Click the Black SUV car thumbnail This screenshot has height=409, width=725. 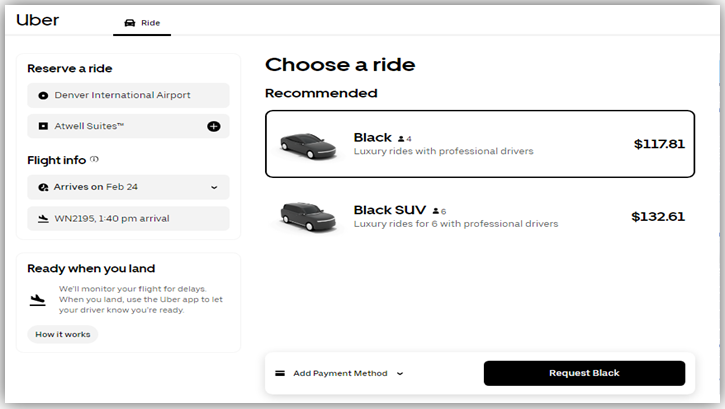click(x=308, y=216)
